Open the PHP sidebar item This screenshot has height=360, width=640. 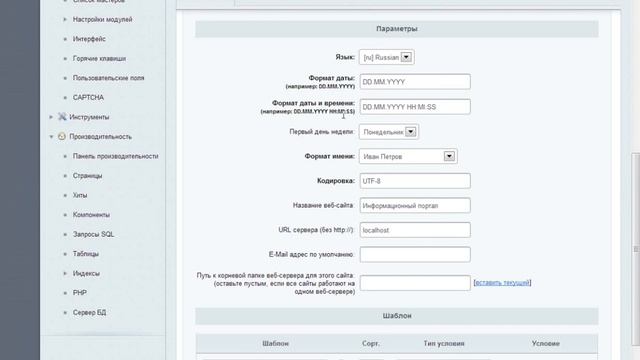(80, 293)
